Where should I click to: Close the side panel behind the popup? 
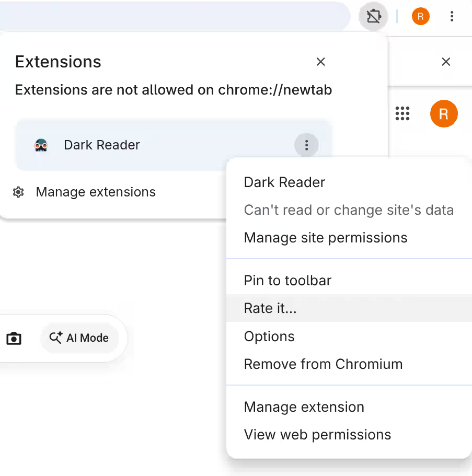(446, 62)
